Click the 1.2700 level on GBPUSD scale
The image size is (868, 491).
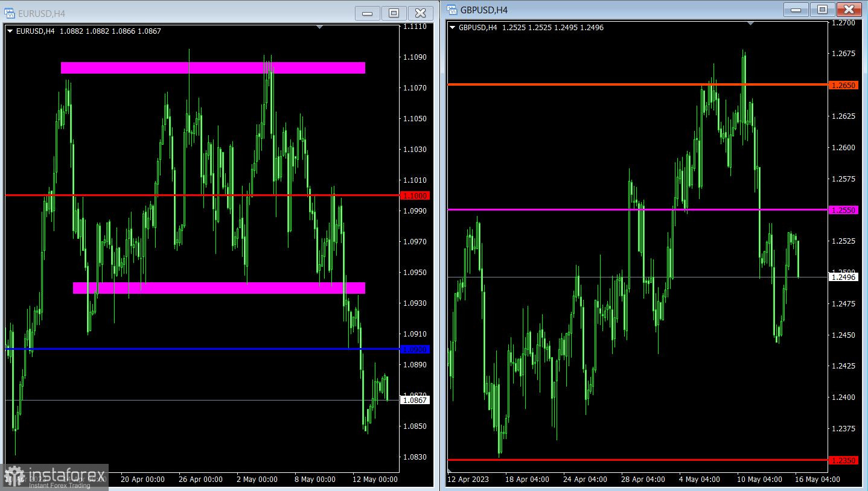[x=843, y=24]
